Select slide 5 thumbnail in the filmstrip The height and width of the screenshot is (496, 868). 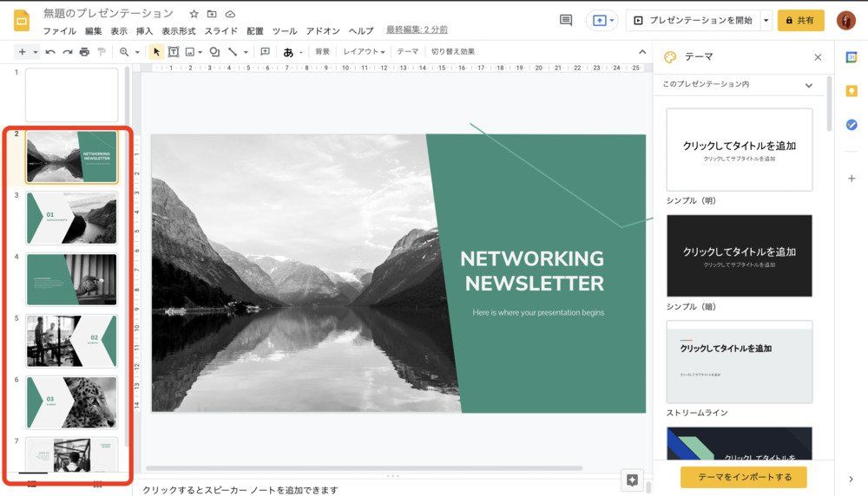coord(71,341)
